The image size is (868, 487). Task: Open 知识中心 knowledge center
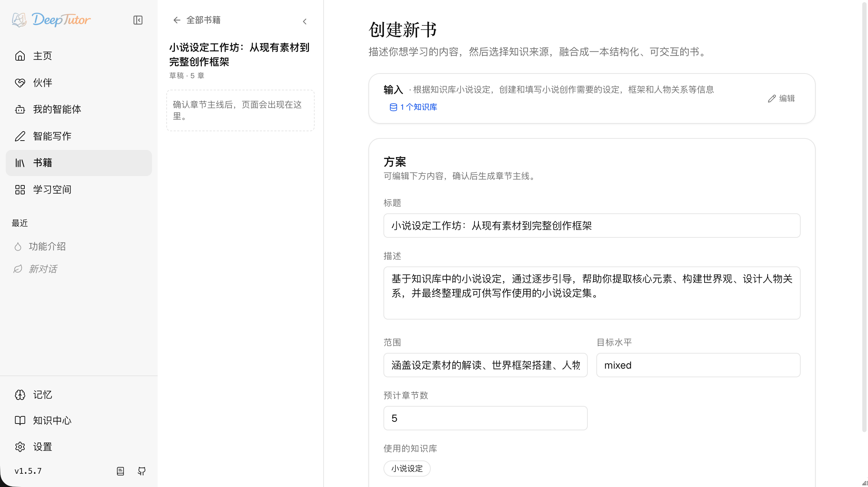click(x=79, y=420)
